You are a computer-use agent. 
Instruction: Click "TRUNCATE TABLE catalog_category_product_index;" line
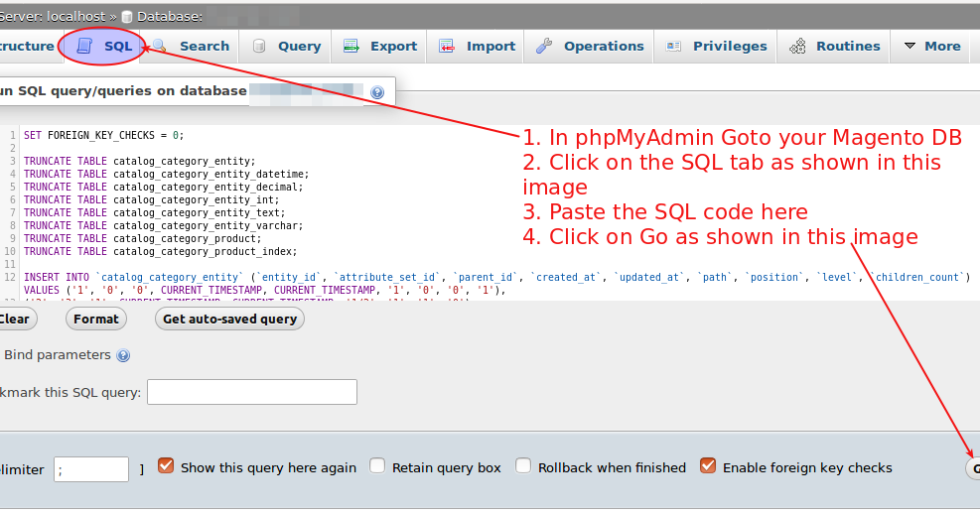tap(161, 252)
